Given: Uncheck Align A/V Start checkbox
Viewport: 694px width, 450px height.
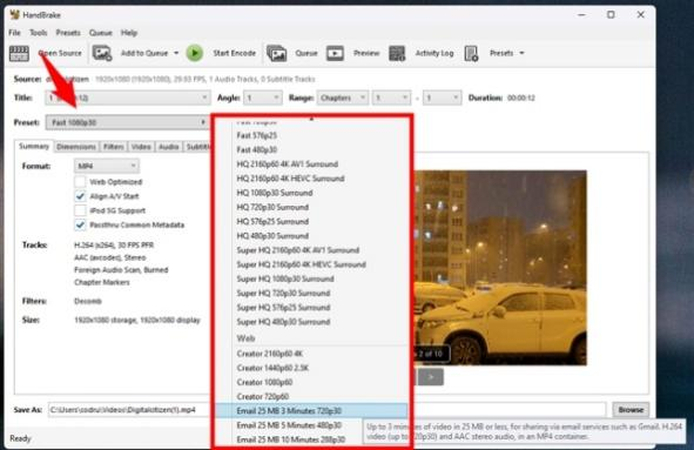Looking at the screenshot, I should (80, 196).
